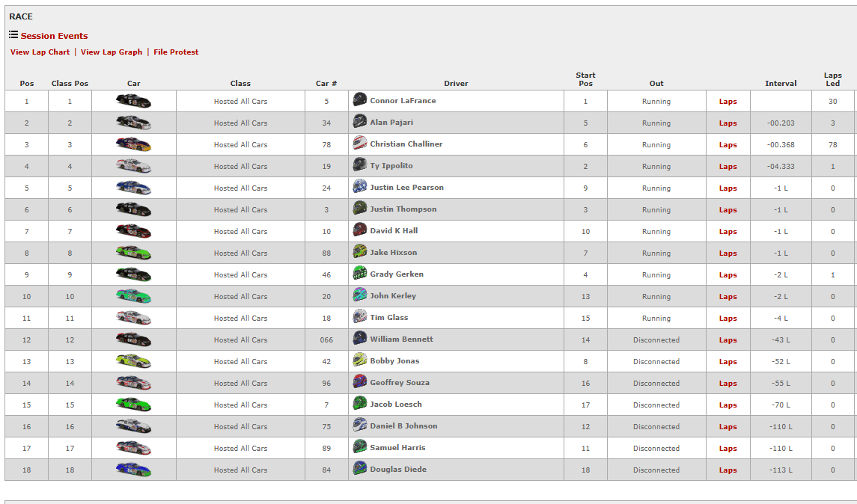
Task: Open driver profile for Justin Lee Pearson
Action: click(x=406, y=188)
